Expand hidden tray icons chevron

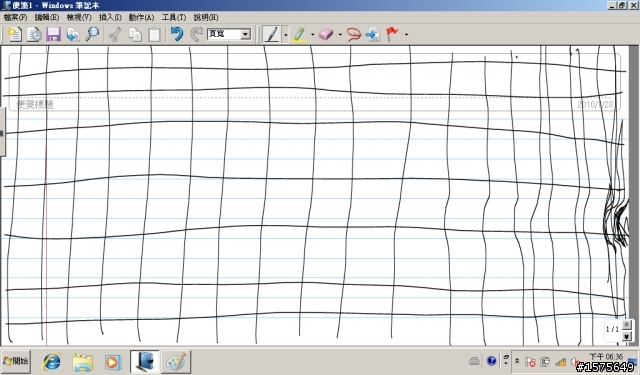(x=517, y=361)
